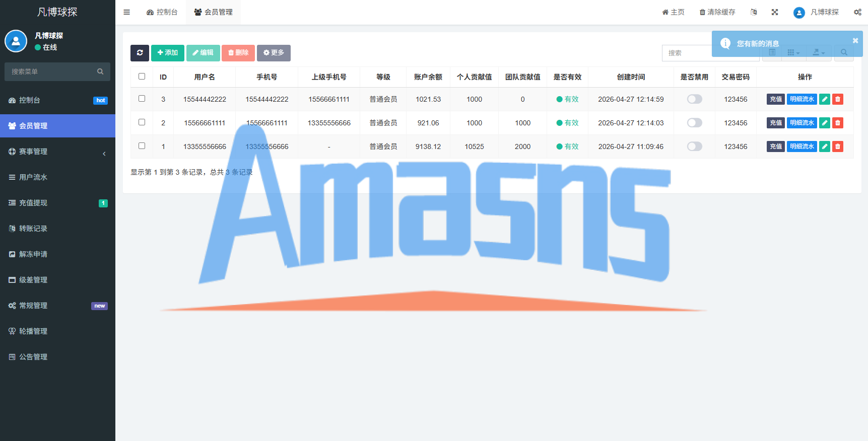Screen dimensions: 868x441
Task: Click the red trash icon for user 15544442222
Action: point(838,99)
